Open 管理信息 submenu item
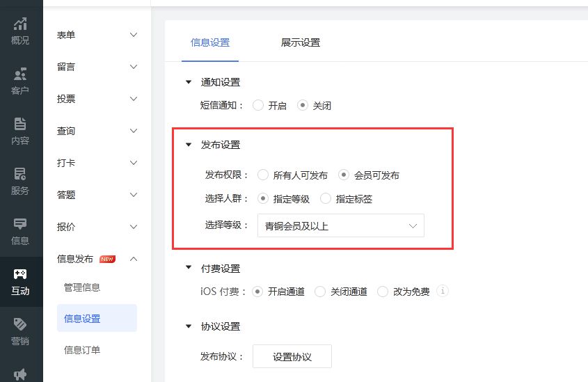This screenshot has width=588, height=382. coord(82,287)
